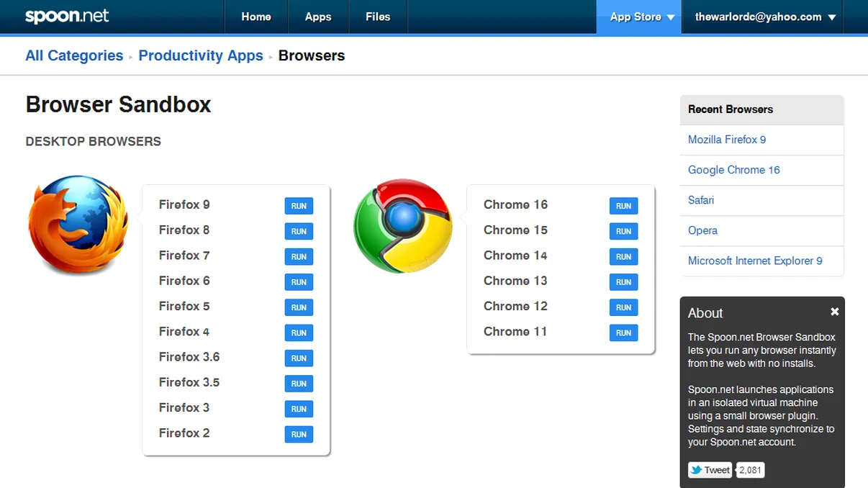
Task: Click the Chrome 14 label text
Action: 515,256
